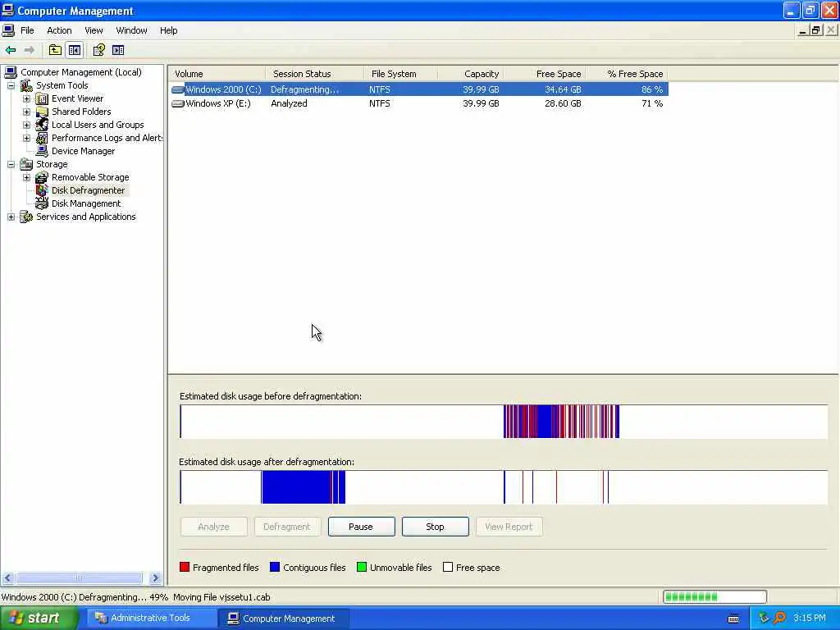Viewport: 840px width, 630px height.
Task: Open the Action menu
Action: [x=59, y=30]
